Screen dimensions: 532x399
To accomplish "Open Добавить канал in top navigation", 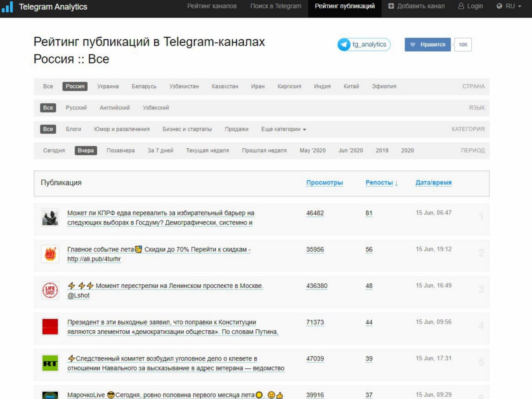I will tap(416, 6).
